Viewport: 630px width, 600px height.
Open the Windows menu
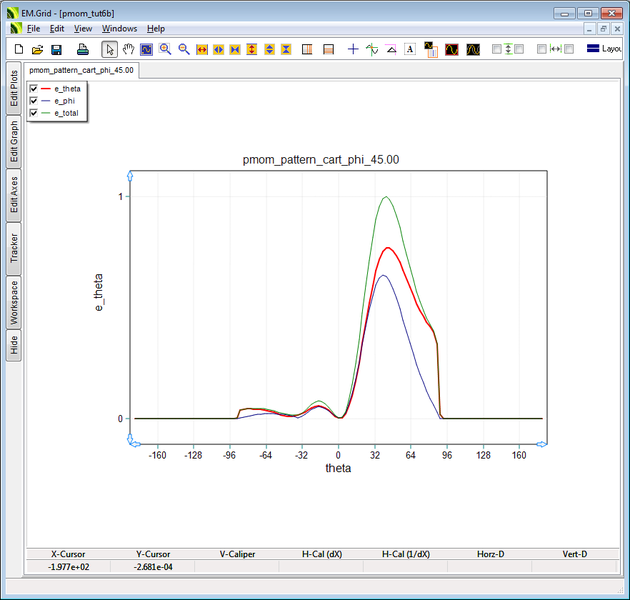tap(119, 29)
